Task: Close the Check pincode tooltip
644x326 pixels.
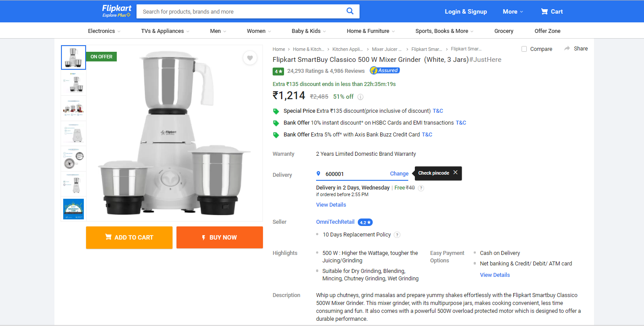Action: [455, 172]
